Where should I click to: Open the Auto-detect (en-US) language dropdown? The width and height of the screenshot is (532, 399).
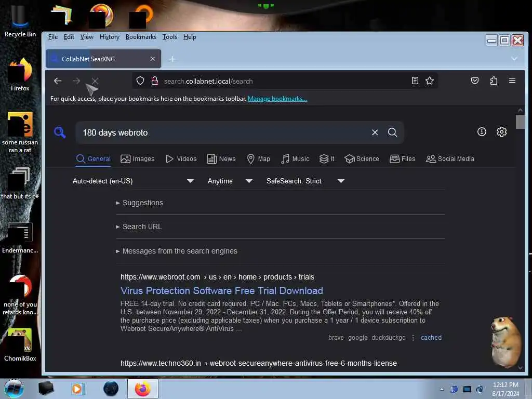click(133, 181)
